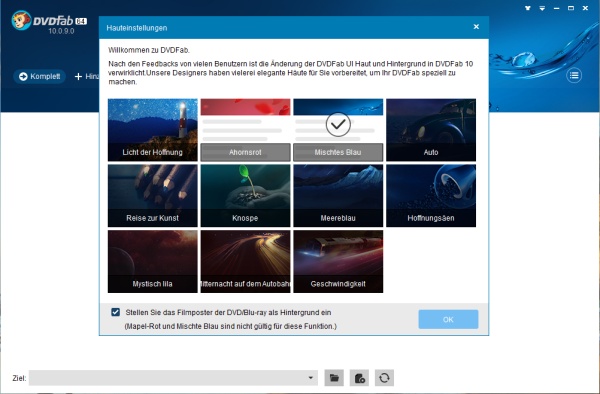Browse for output folder icon
Image resolution: width=600 pixels, height=394 pixels.
click(334, 378)
